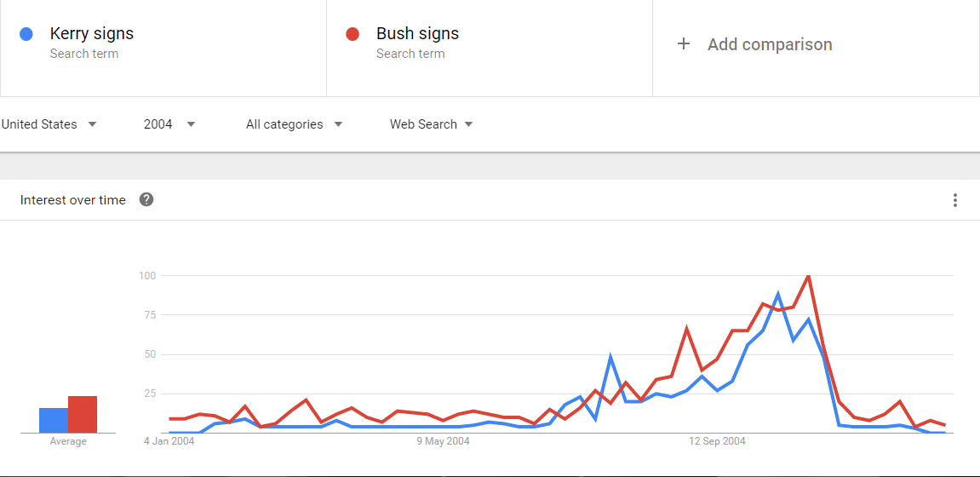
Task: Click the red dot next to Bush signs
Action: click(352, 34)
